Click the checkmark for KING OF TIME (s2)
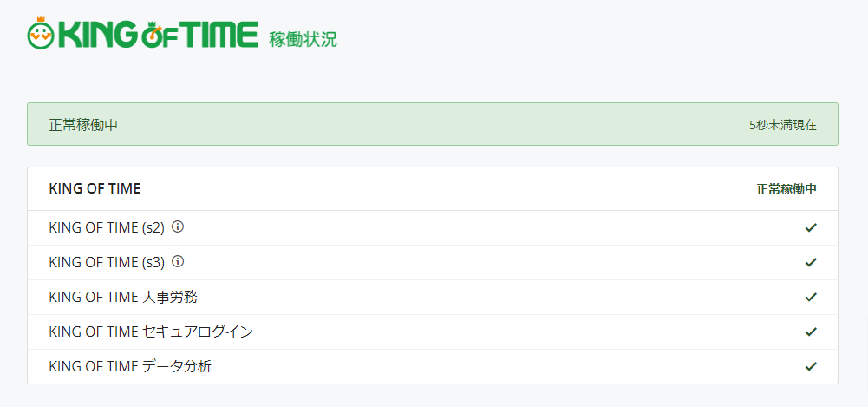This screenshot has width=868, height=407. (x=811, y=227)
